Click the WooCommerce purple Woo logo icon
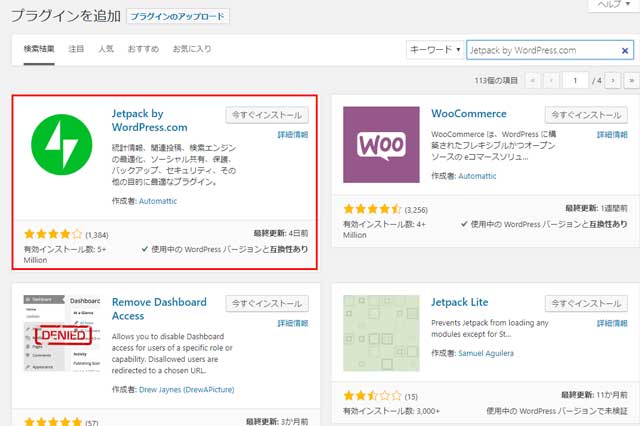Viewport: 640px width, 426px height. tap(381, 144)
